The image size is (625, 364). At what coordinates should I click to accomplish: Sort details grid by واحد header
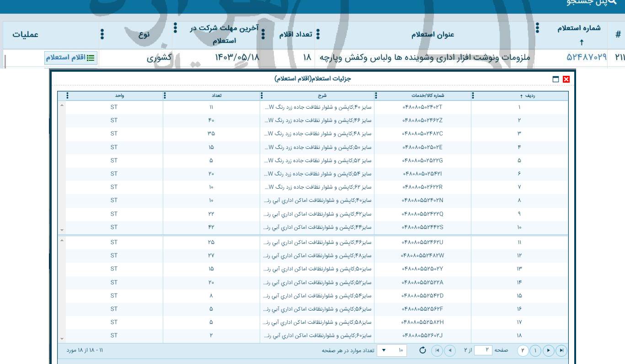click(x=120, y=96)
